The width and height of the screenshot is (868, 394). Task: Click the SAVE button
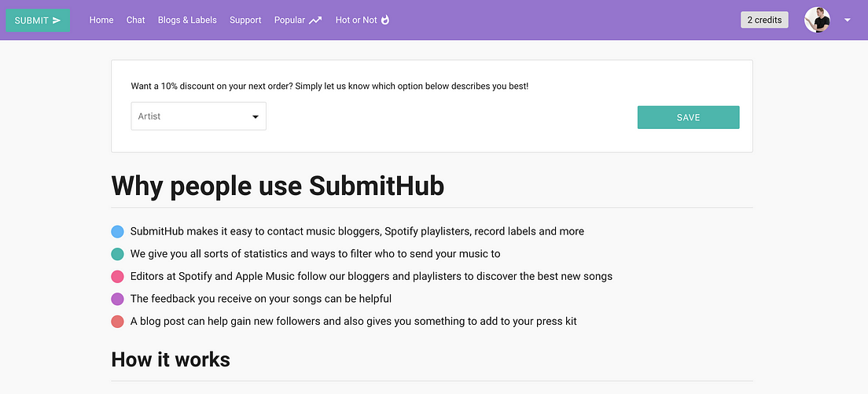[688, 117]
